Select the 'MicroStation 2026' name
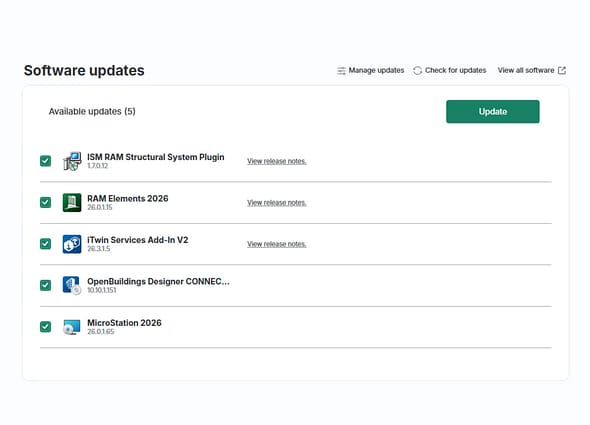Viewport: 590px width, 425px height. (125, 323)
